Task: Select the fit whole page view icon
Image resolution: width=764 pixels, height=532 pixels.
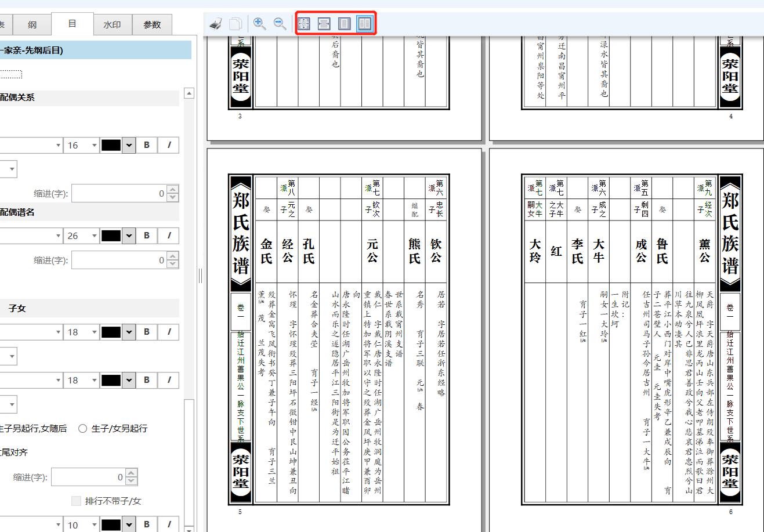Action: click(x=304, y=24)
